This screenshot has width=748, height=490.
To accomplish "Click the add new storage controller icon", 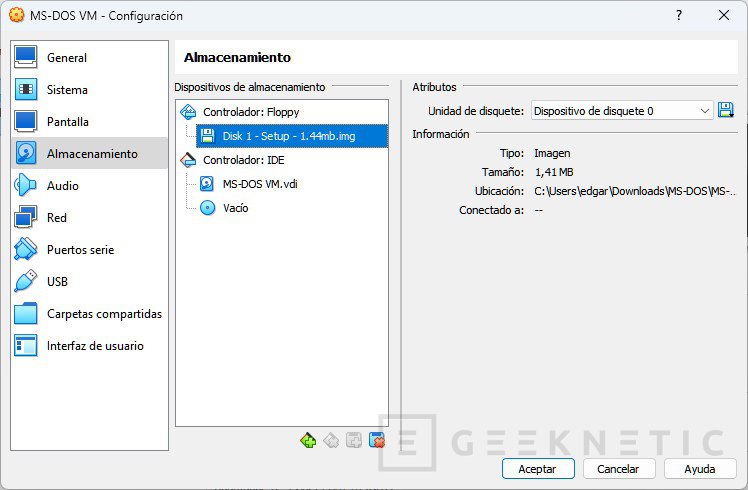I will pyautogui.click(x=308, y=440).
